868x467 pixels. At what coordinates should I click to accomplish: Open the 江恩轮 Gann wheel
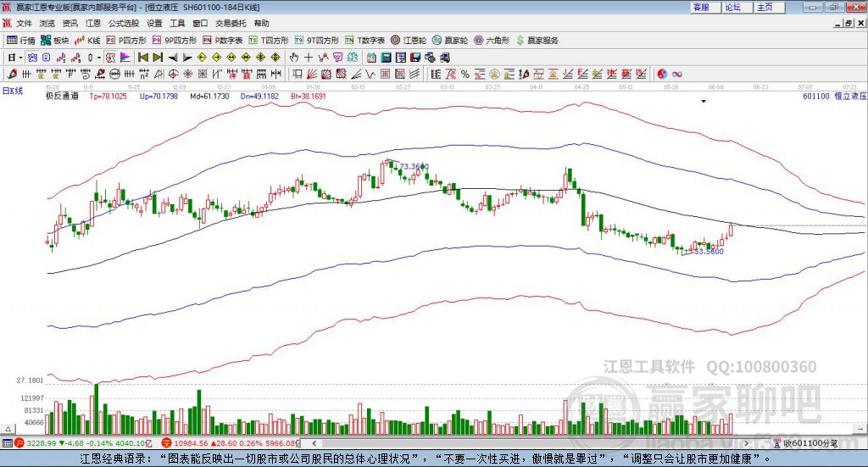tap(408, 41)
